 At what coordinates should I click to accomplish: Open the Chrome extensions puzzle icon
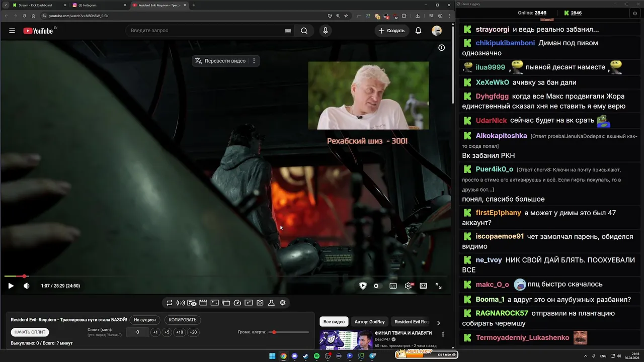pos(404,16)
